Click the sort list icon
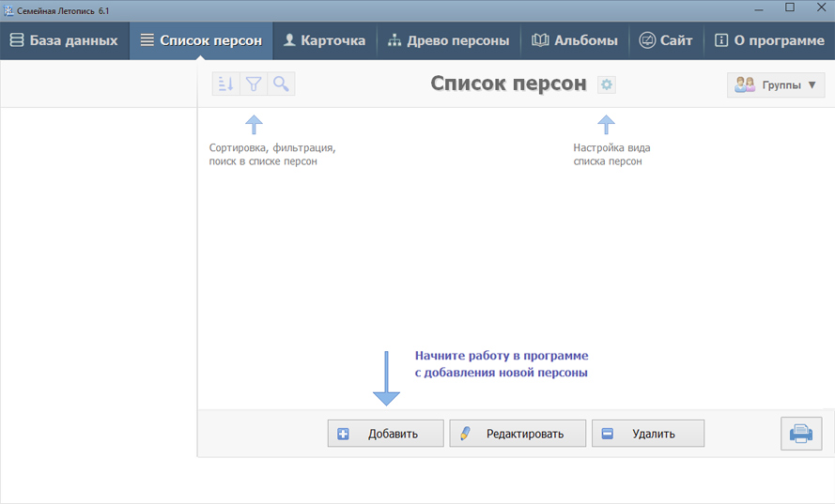Screen dimensions: 835x504 pyautogui.click(x=225, y=84)
